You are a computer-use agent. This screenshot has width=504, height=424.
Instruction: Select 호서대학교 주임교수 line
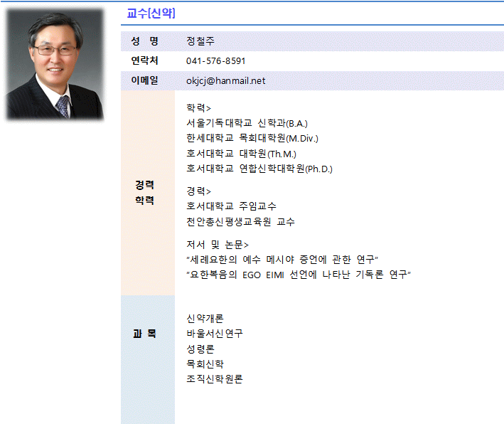232,206
